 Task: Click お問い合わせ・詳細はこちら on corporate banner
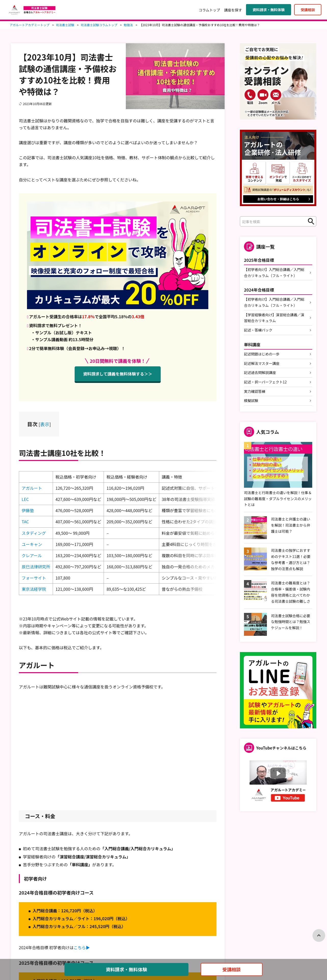click(278, 199)
